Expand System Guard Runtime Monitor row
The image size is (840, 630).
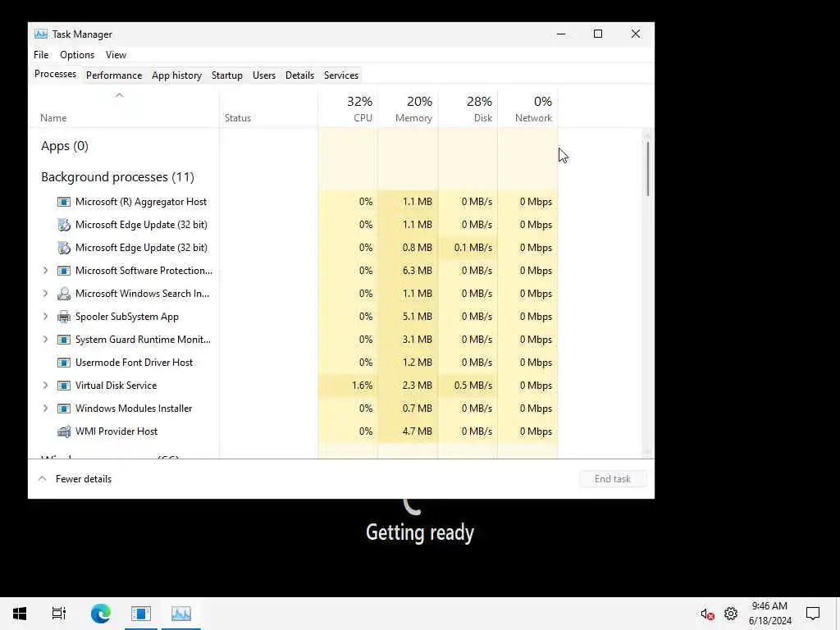(46, 340)
